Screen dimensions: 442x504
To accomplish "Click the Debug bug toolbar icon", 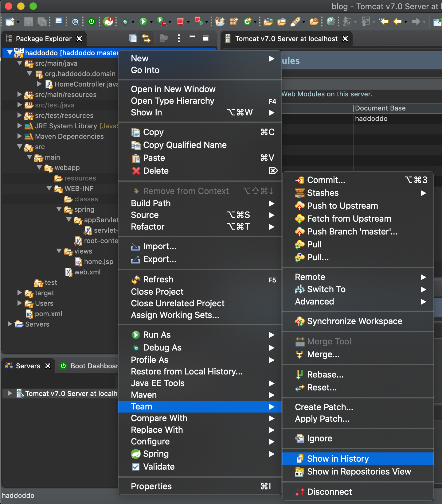I will pyautogui.click(x=125, y=21).
